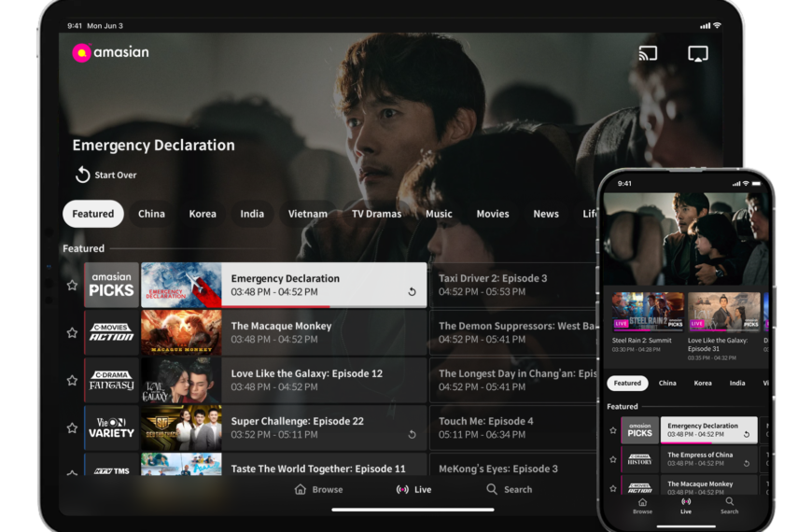Select the China tab on the phone
Screen dimensions: 812x532
[667, 384]
